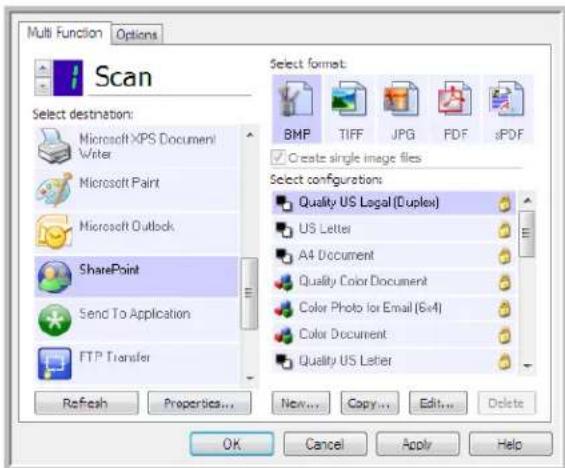Toggle the lock on Quality Color Document
Screen dimensions: 565x468
(504, 282)
